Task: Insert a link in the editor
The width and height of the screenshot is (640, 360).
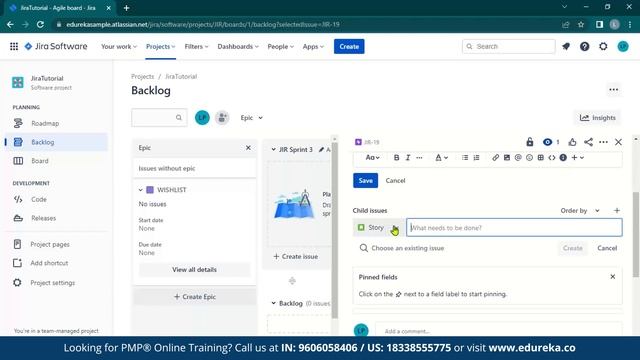Action: [x=495, y=158]
